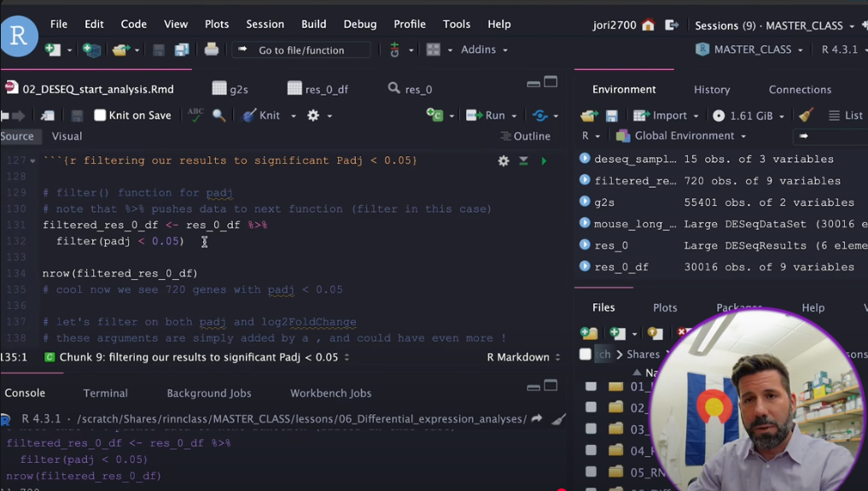Toggle the Knit on Save checkbox

(100, 115)
